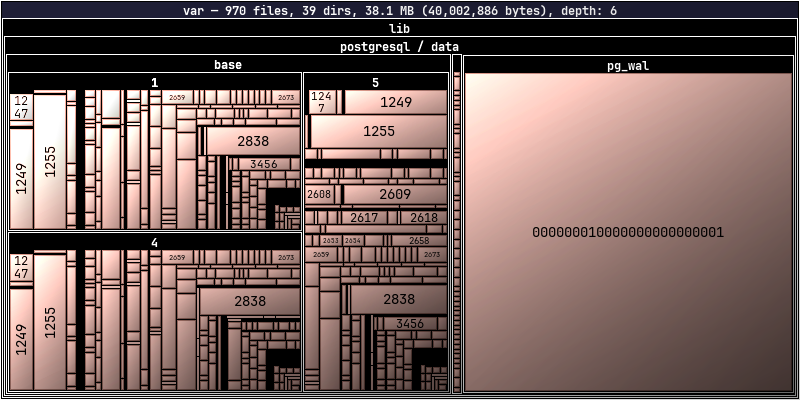Pick block 1249 in directory 4

pyautogui.click(x=21, y=339)
